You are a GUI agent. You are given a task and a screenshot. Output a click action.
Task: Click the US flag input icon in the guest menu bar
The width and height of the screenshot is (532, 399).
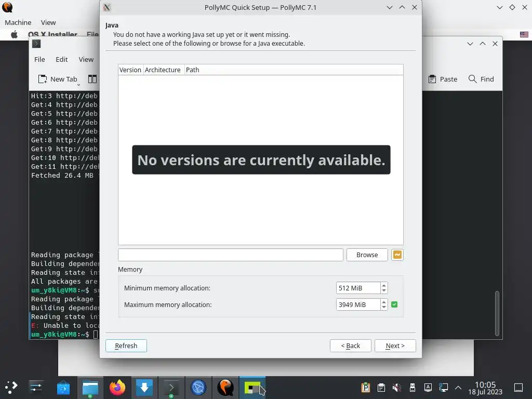(524, 34)
